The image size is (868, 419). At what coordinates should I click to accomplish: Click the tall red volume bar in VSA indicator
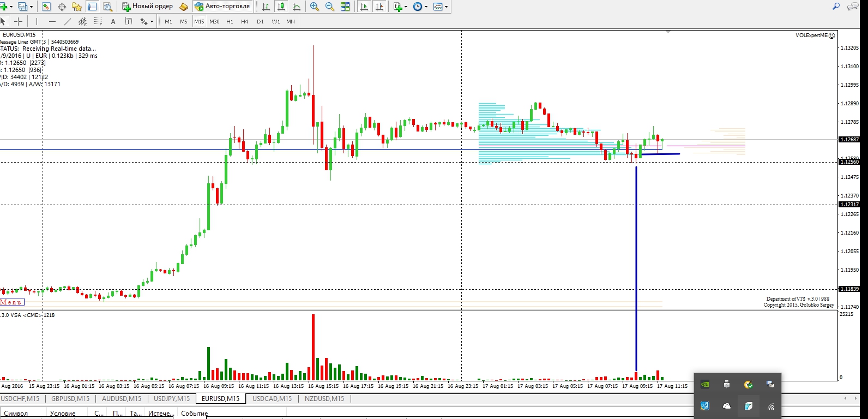click(314, 347)
